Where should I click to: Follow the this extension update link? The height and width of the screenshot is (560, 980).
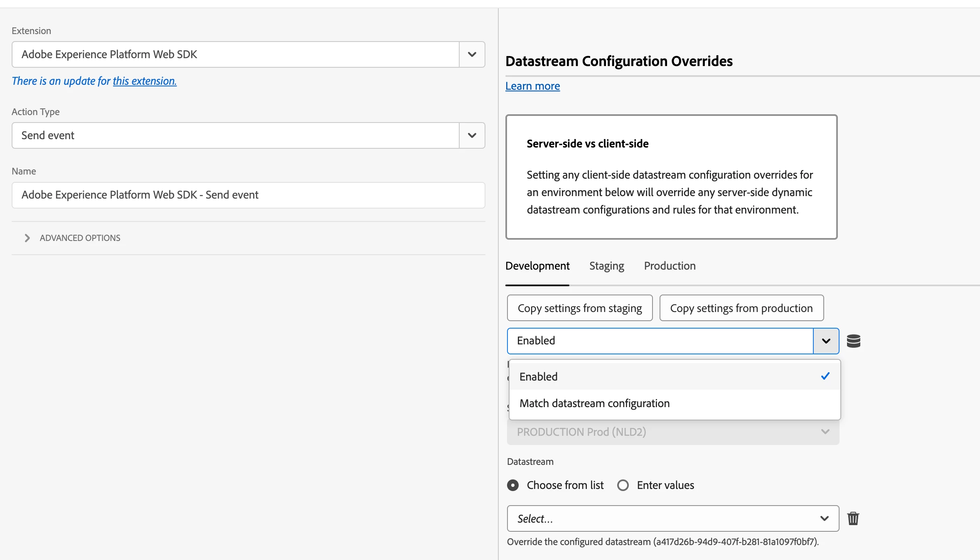pos(145,81)
